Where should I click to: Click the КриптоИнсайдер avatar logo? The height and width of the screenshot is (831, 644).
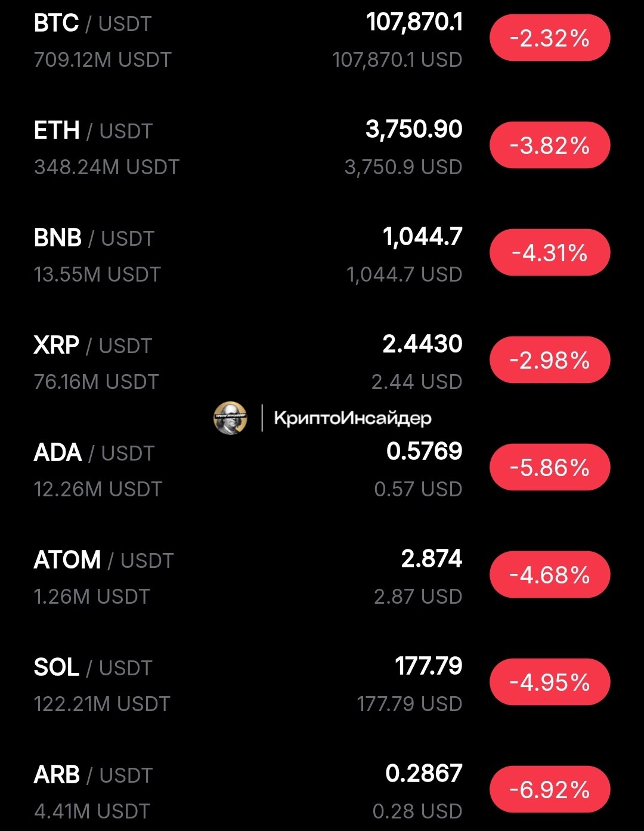[x=230, y=418]
